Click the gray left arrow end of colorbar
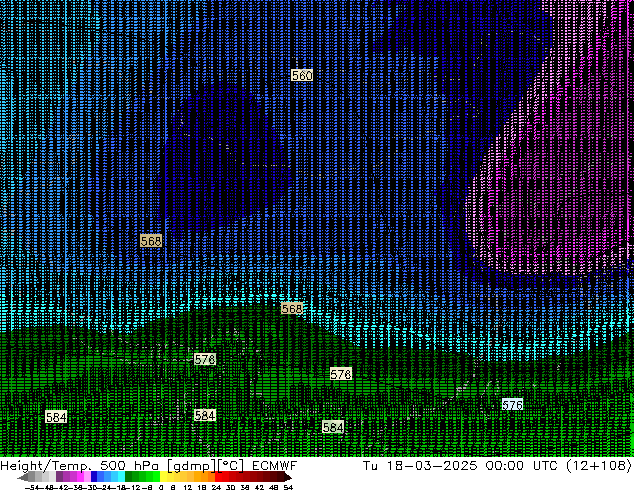This screenshot has height=490, width=634. 22,477
